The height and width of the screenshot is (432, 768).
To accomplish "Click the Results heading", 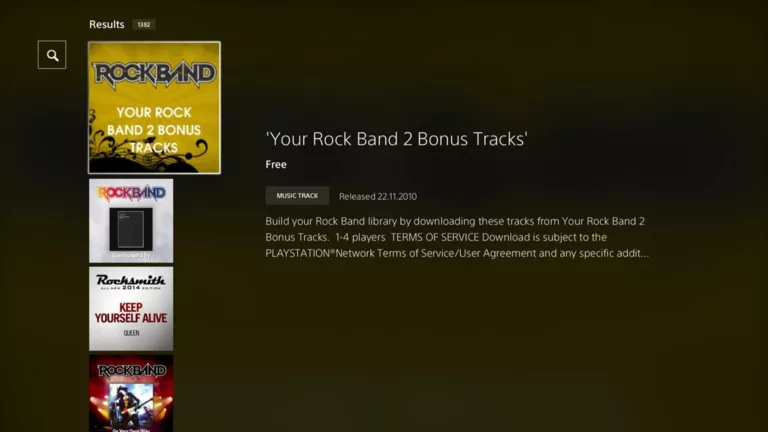I will click(106, 24).
